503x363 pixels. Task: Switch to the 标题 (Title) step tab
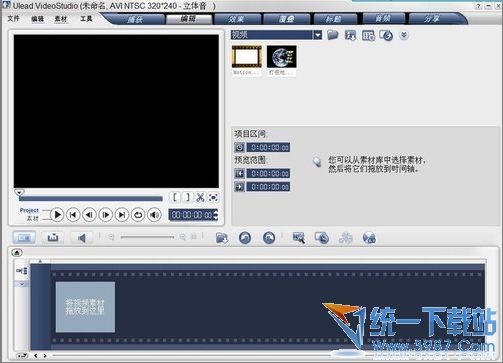point(334,19)
